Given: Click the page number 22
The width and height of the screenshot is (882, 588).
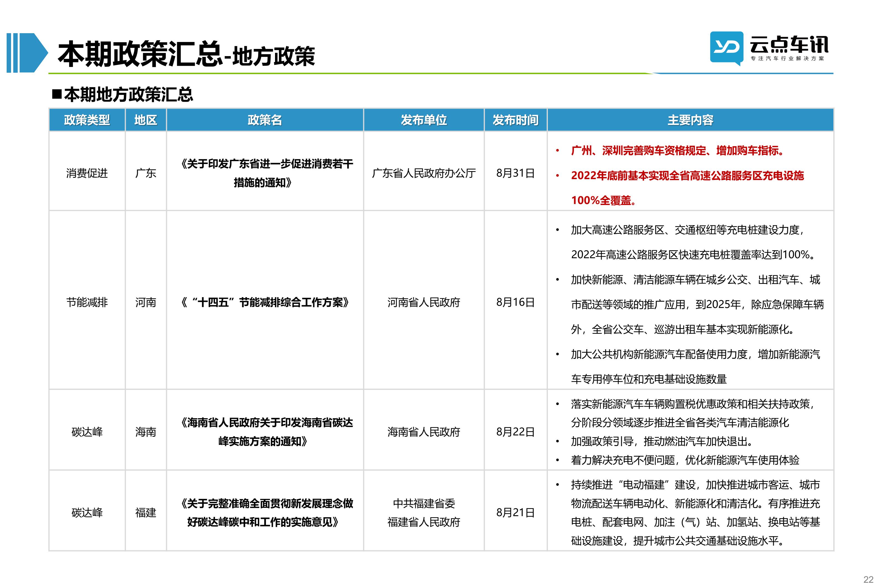Looking at the screenshot, I should tap(868, 579).
